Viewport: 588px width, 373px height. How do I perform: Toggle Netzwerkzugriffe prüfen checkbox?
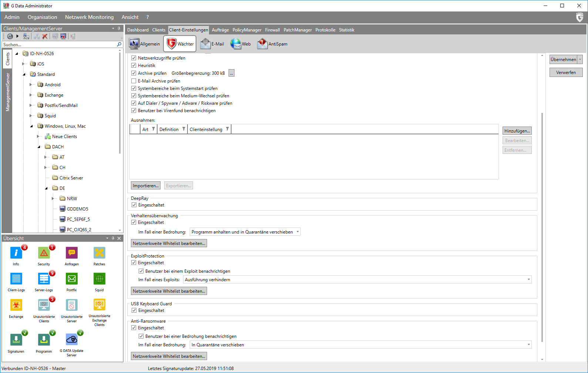coord(134,58)
